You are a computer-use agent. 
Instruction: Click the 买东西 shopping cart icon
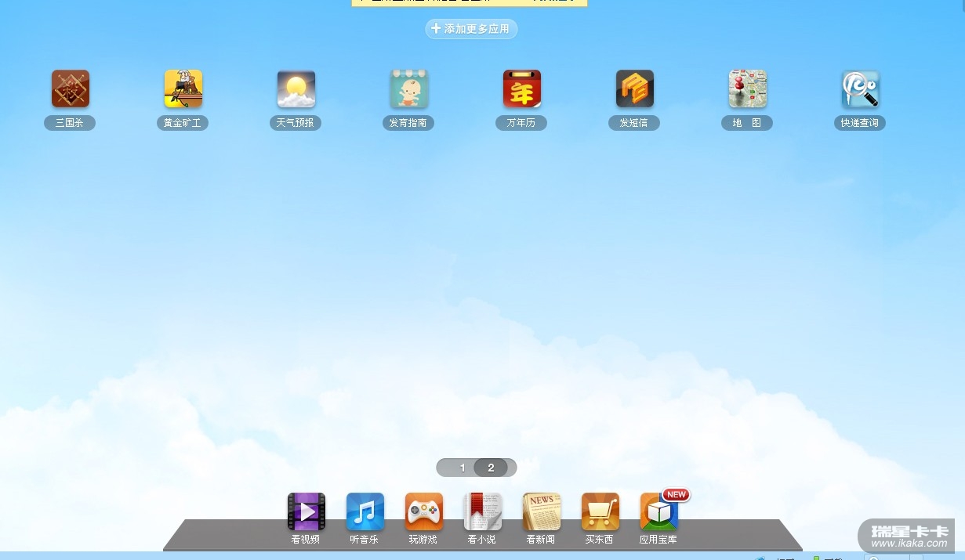600,512
